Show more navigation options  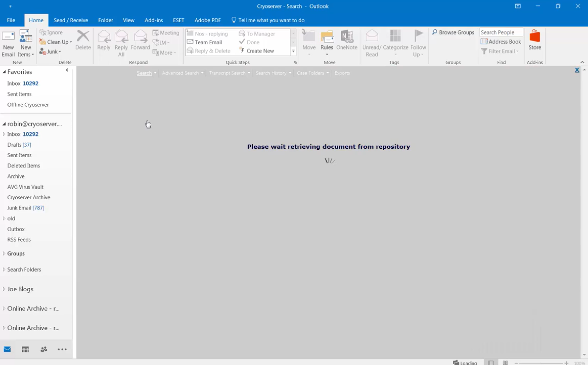click(62, 349)
